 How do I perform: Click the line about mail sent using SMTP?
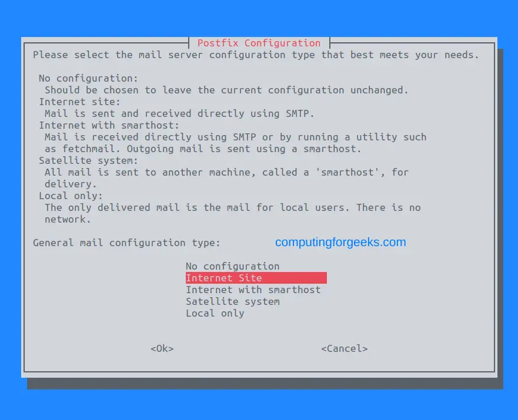tap(179, 113)
